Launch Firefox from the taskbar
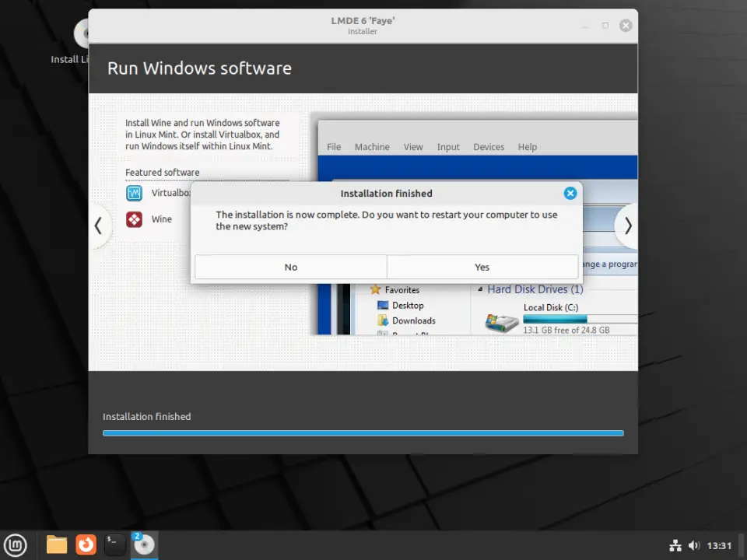This screenshot has width=747, height=560. pos(86,544)
